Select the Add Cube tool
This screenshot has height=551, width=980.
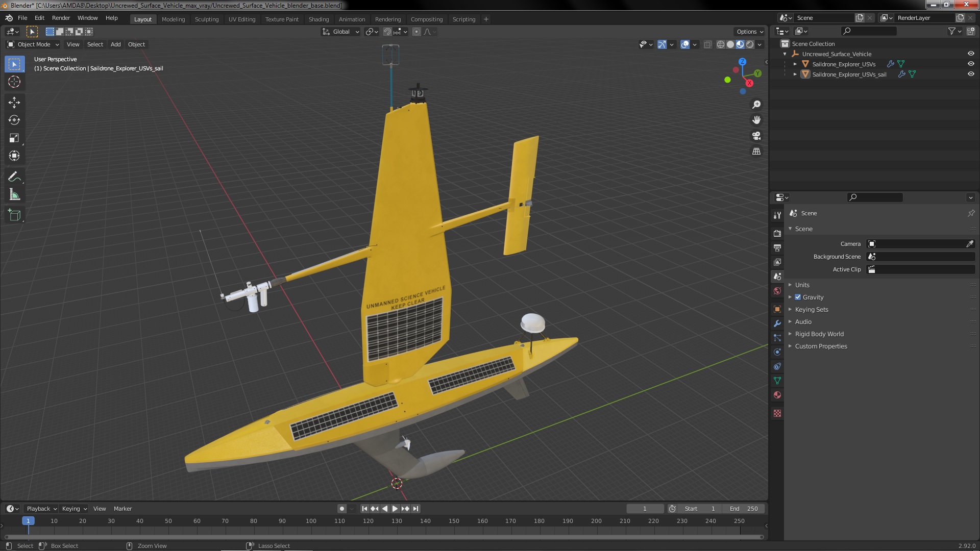(14, 215)
